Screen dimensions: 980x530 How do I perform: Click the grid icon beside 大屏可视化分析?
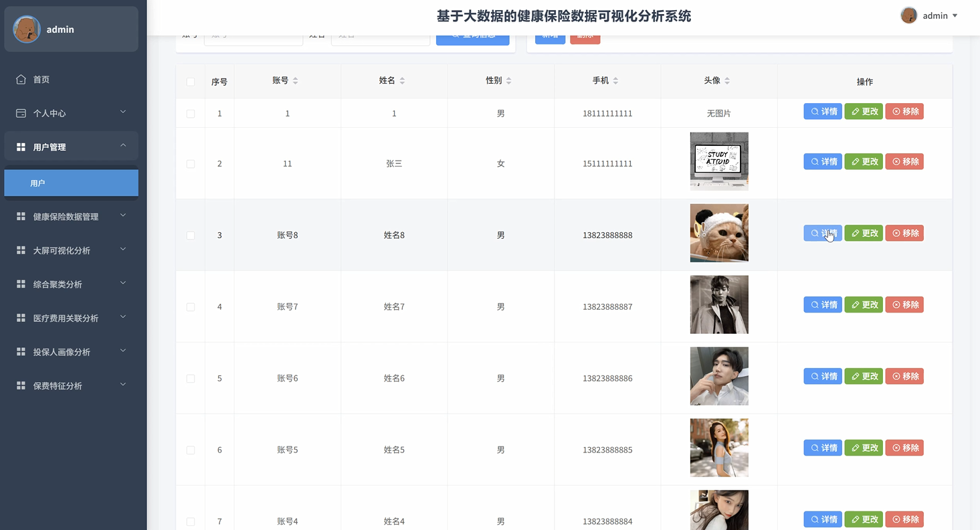click(x=21, y=250)
